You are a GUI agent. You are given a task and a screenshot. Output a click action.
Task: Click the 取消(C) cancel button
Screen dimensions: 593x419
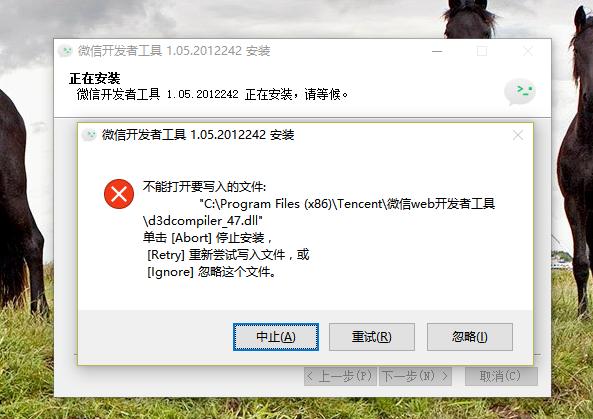point(501,376)
